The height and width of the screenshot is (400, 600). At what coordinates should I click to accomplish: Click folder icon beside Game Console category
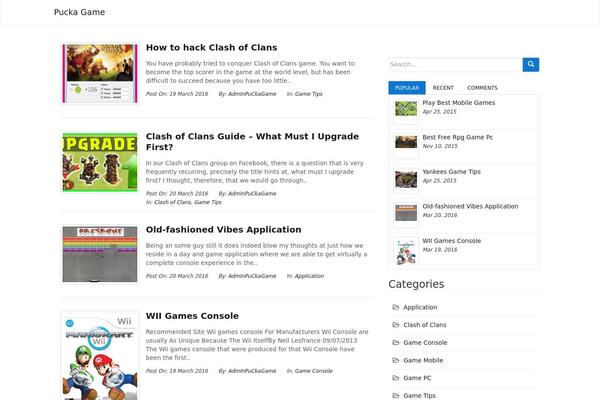tap(396, 343)
